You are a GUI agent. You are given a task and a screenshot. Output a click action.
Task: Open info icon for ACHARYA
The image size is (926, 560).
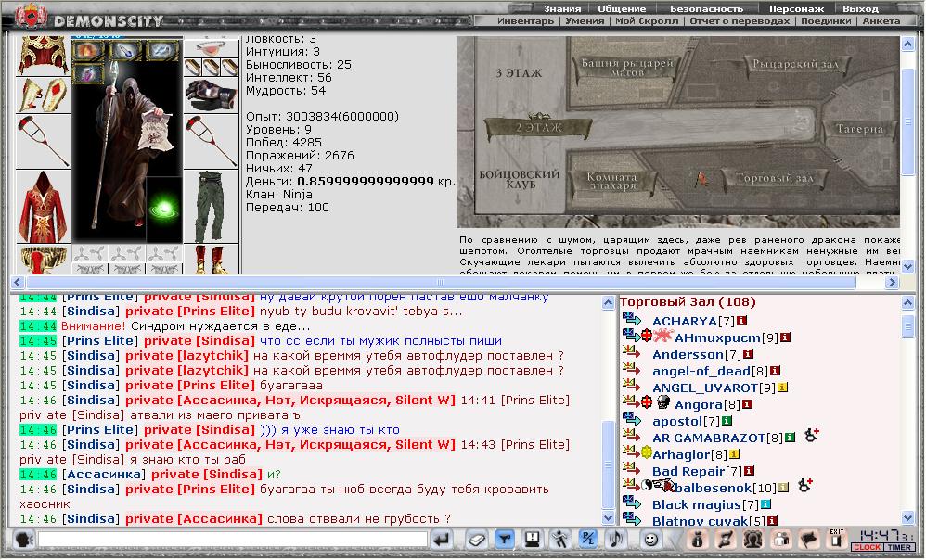[x=741, y=321]
